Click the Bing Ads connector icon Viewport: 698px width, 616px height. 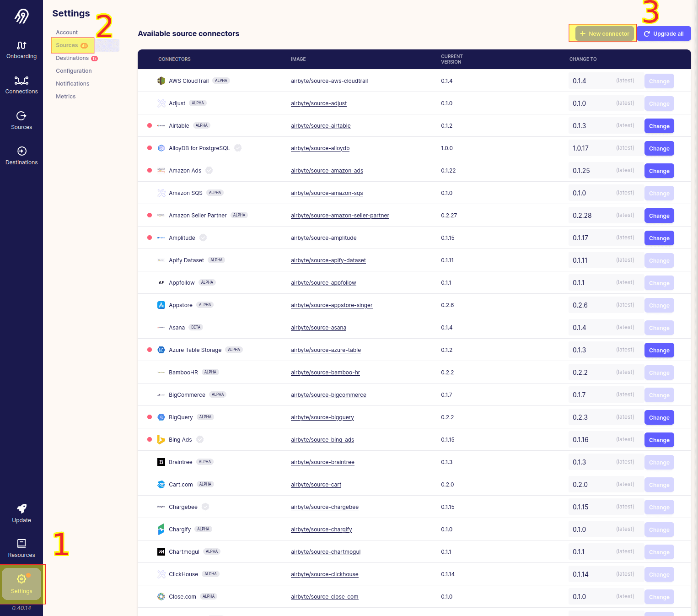(x=161, y=439)
